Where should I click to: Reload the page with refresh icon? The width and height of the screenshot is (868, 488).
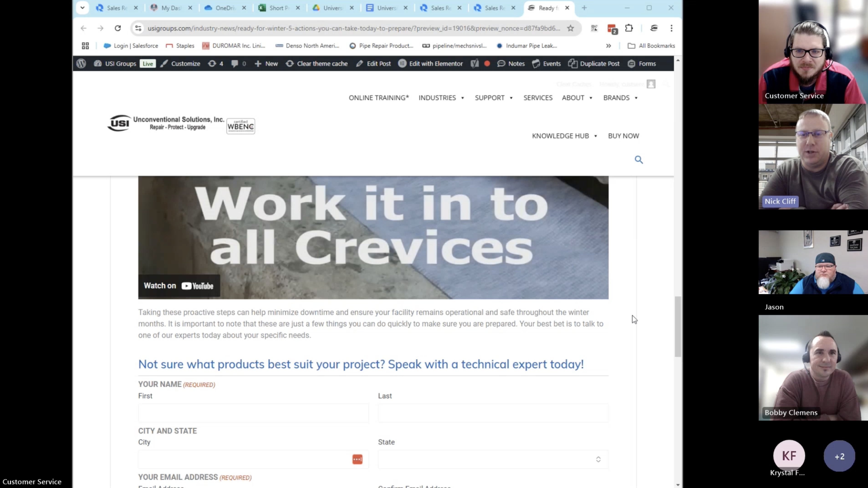(117, 28)
